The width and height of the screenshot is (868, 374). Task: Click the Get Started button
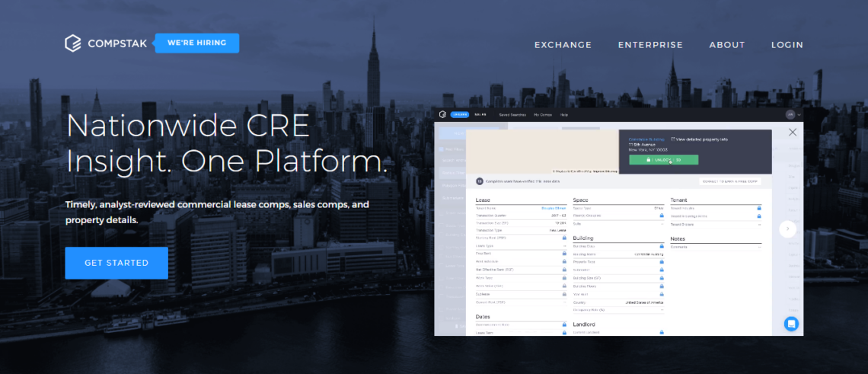click(x=116, y=263)
